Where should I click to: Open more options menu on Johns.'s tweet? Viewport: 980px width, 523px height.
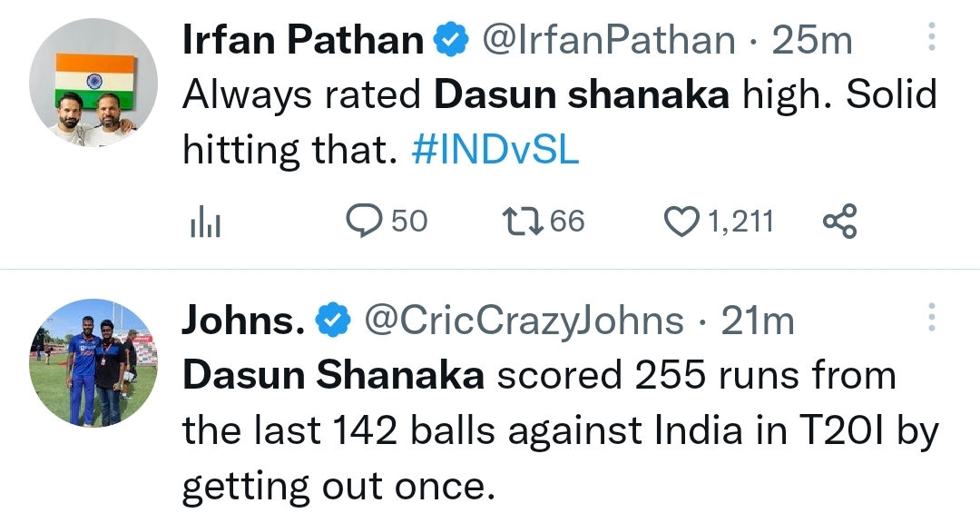pos(931,318)
